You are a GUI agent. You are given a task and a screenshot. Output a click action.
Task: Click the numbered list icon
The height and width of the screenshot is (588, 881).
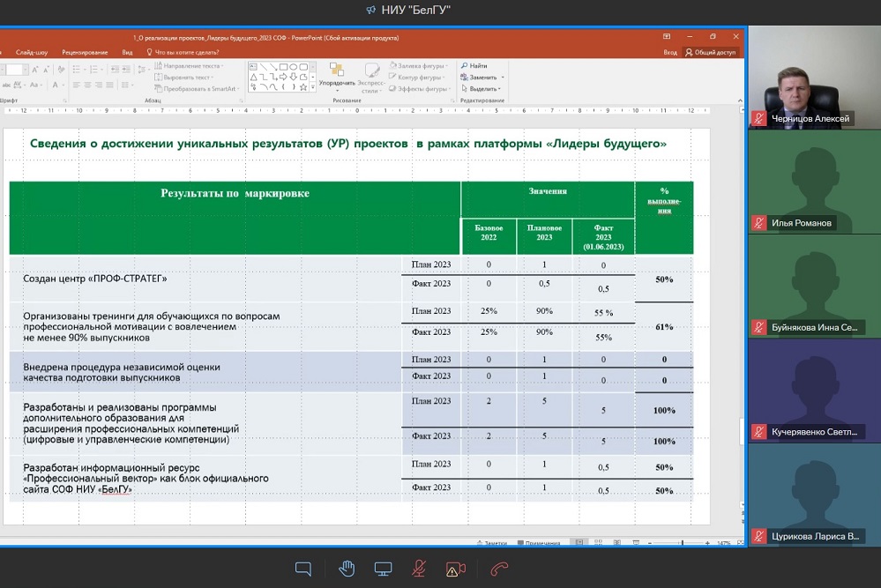coord(95,70)
